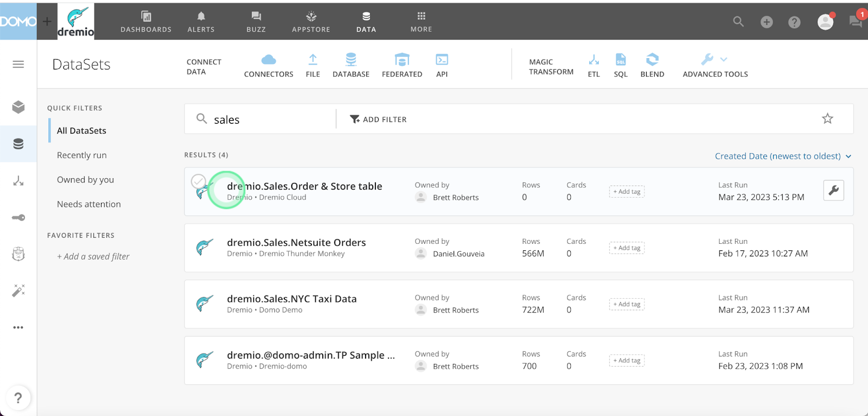The width and height of the screenshot is (868, 416).
Task: Choose the Federated data option
Action: tap(402, 66)
